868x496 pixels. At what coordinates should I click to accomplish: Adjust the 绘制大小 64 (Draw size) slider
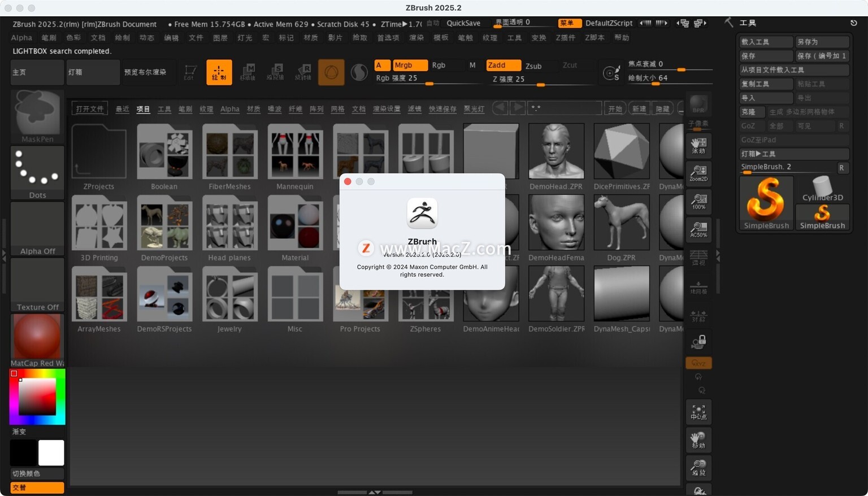click(670, 79)
